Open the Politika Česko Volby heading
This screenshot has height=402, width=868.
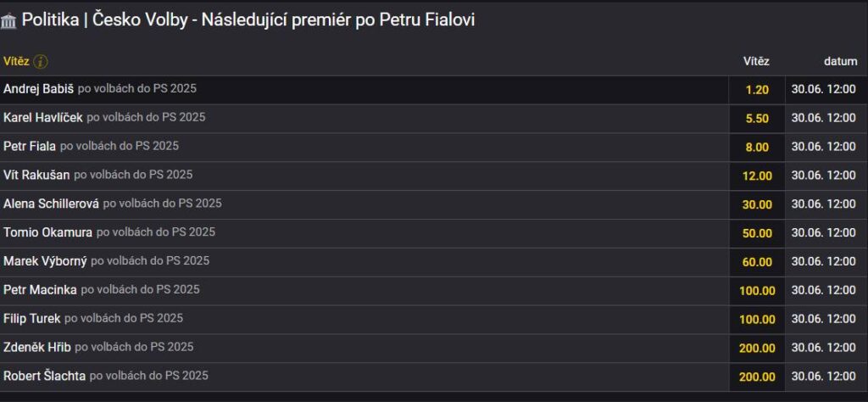point(248,20)
